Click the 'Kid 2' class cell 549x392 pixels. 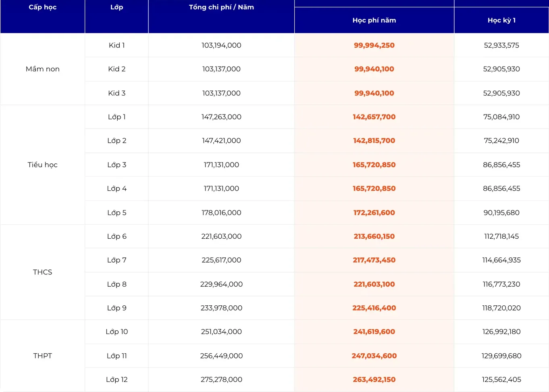click(116, 69)
